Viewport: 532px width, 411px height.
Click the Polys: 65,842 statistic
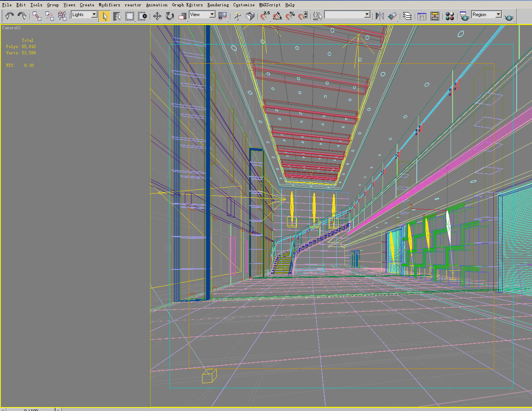pos(21,46)
